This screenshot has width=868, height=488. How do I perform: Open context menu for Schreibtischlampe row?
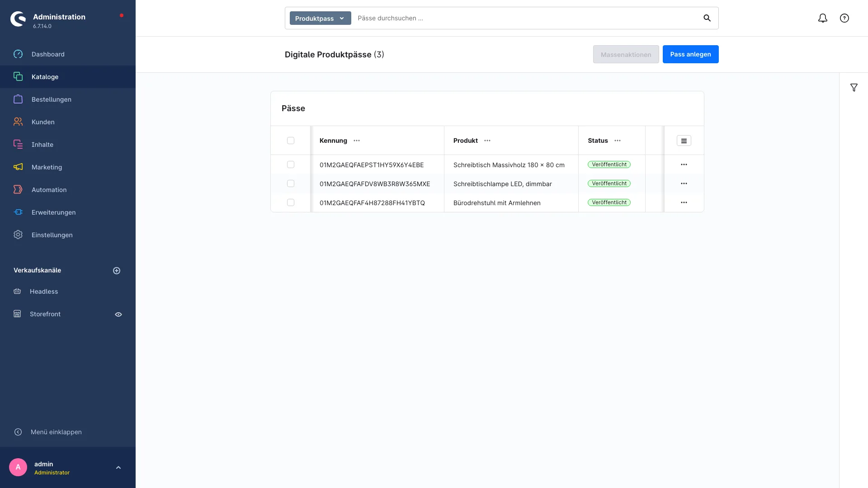pyautogui.click(x=684, y=183)
